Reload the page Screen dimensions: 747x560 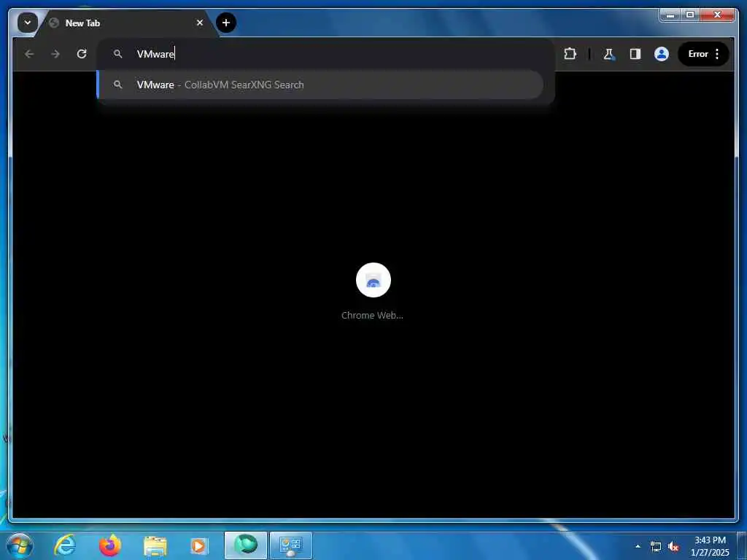point(82,54)
